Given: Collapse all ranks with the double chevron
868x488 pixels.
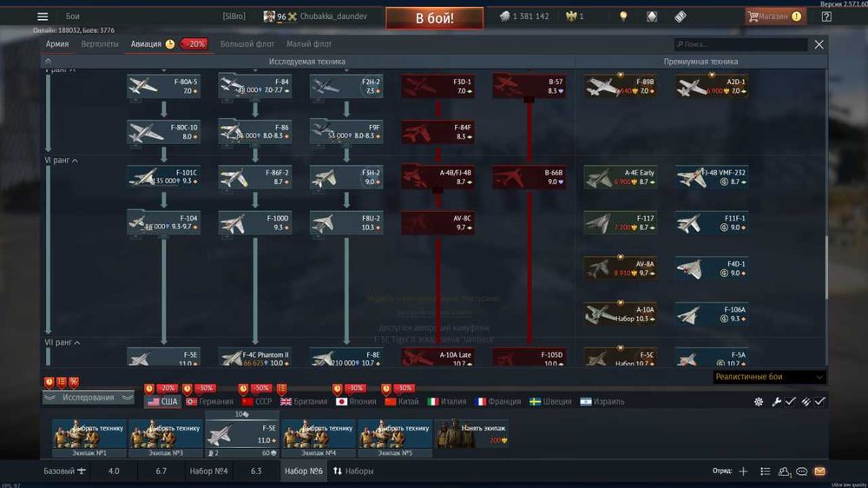Looking at the screenshot, I should [x=48, y=62].
